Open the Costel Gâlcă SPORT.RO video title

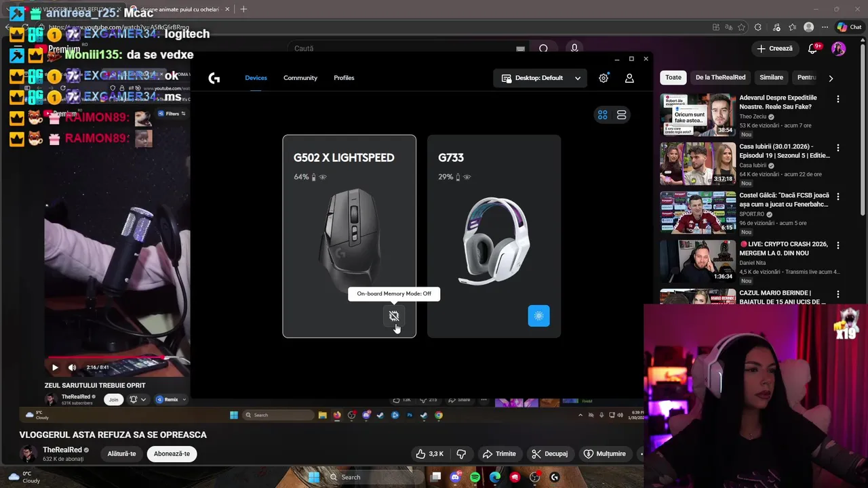point(785,199)
